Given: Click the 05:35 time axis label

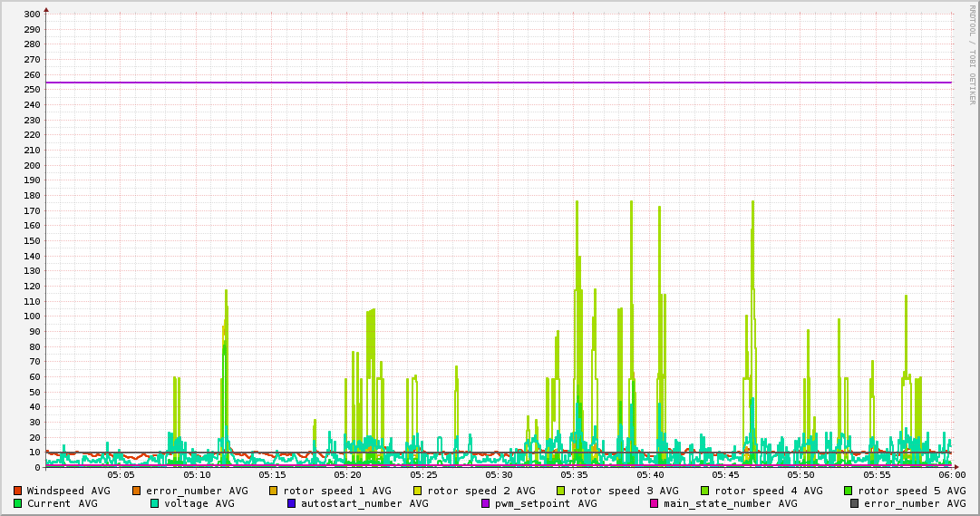Looking at the screenshot, I should coord(574,474).
